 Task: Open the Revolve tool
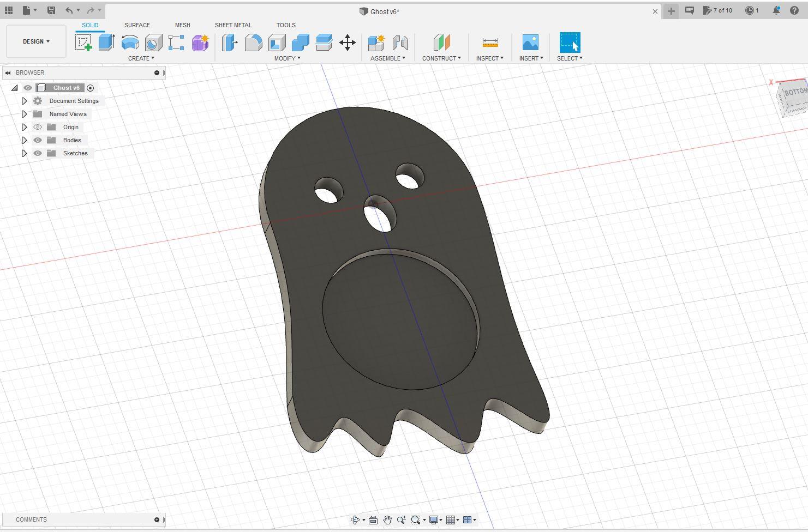(130, 43)
